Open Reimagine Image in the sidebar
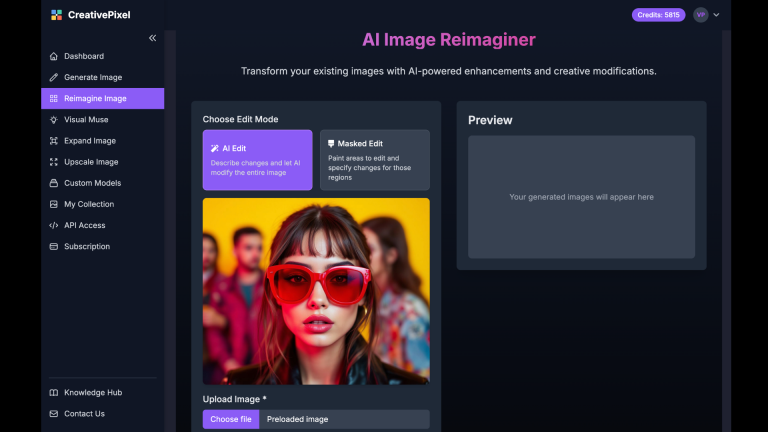Viewport: 768px width, 432px height. point(95,99)
